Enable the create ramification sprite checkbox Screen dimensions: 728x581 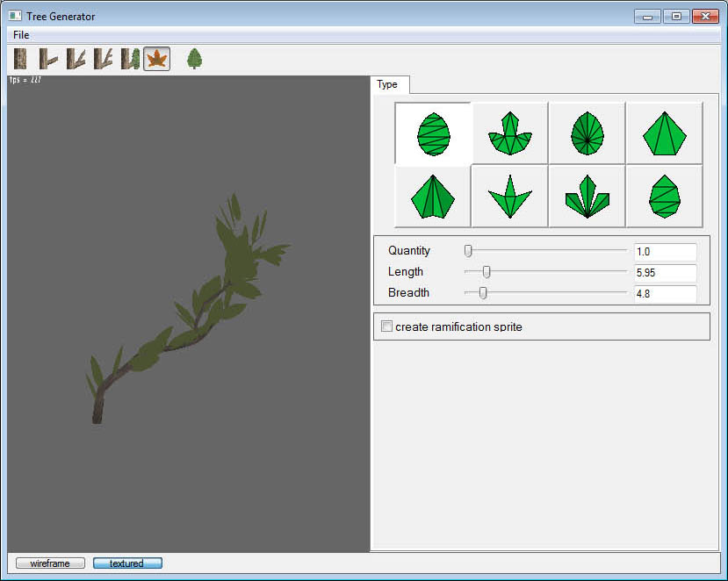(386, 326)
